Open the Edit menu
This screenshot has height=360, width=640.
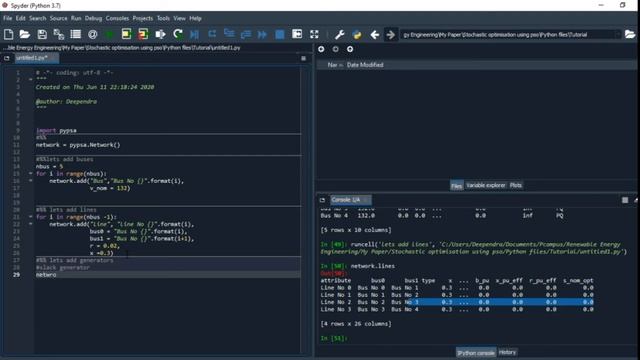click(21, 18)
